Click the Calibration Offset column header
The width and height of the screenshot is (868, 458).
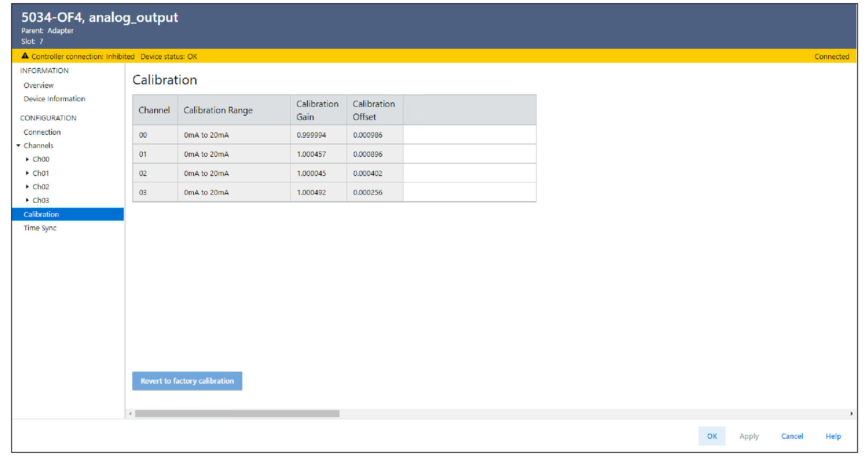(x=375, y=110)
